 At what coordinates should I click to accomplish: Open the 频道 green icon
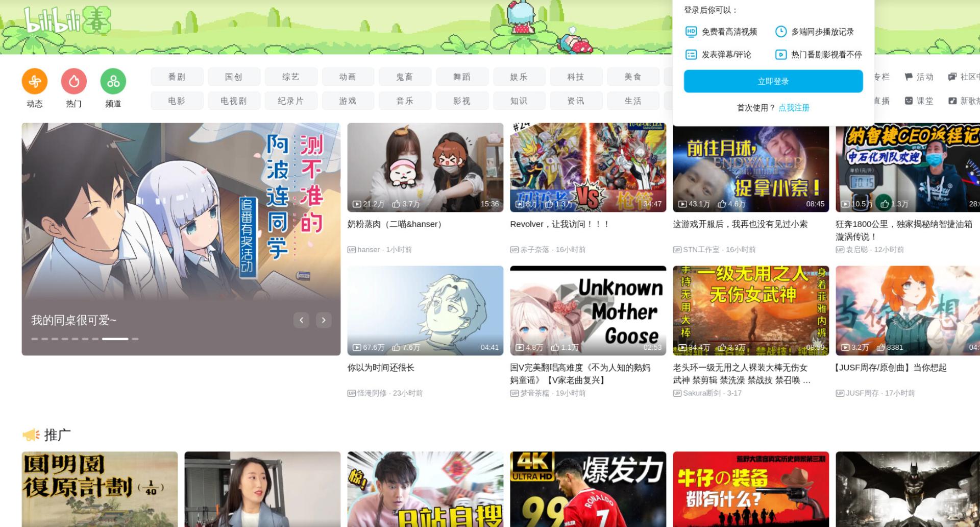coord(113,81)
